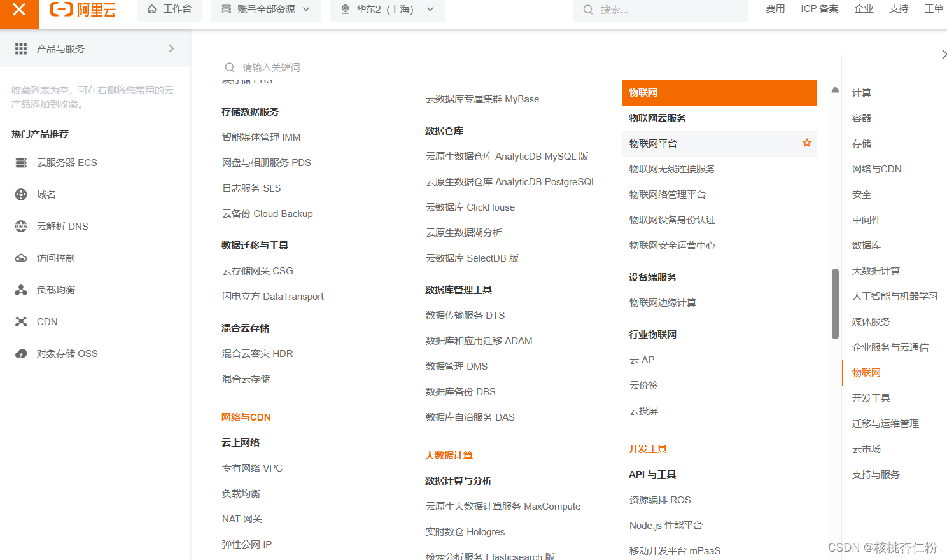Open 云存储网关 CSG
This screenshot has width=947, height=560.
coord(258,271)
